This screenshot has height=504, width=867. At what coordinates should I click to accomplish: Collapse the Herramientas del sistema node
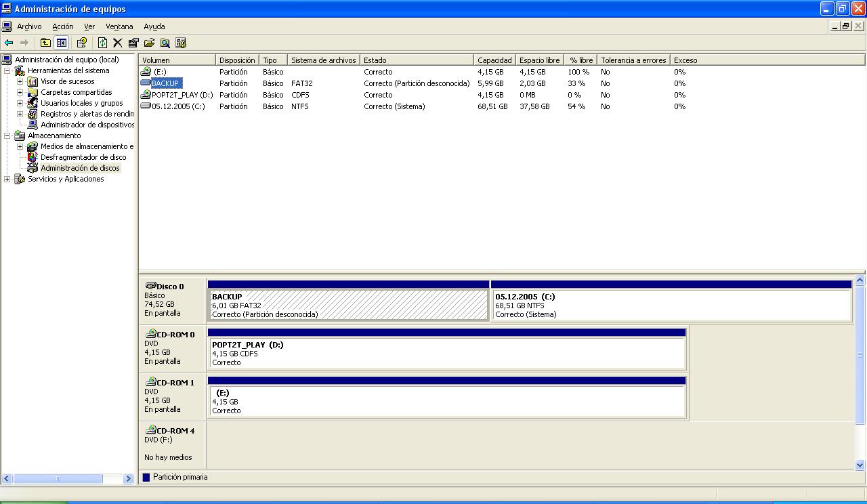7,70
